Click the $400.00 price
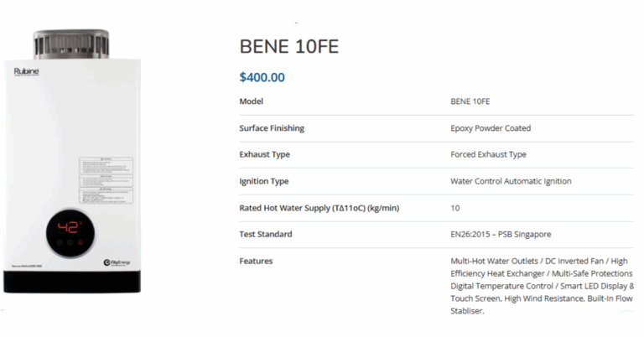Image resolution: width=644 pixels, height=337 pixels. (262, 77)
